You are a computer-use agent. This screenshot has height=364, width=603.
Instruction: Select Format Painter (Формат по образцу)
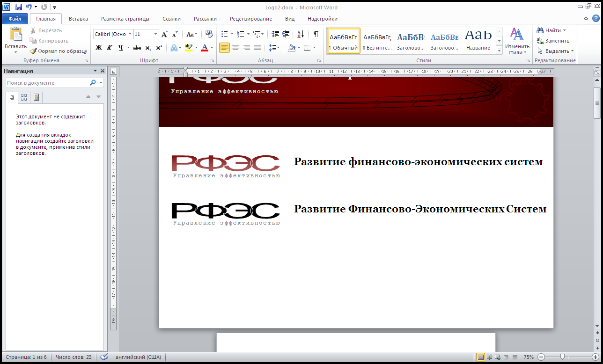pos(59,51)
